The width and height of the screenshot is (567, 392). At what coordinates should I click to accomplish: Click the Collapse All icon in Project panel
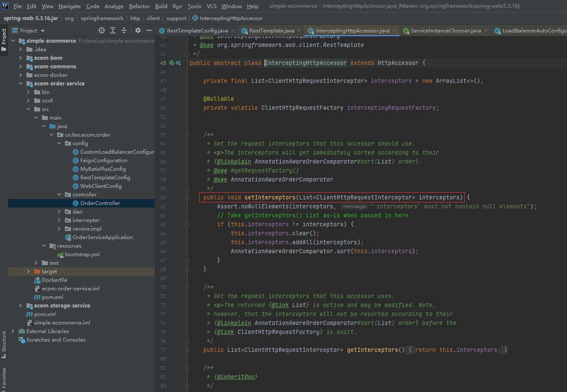click(x=124, y=30)
